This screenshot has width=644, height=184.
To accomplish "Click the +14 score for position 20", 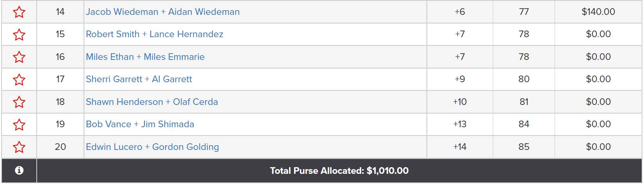I will tap(460, 147).
